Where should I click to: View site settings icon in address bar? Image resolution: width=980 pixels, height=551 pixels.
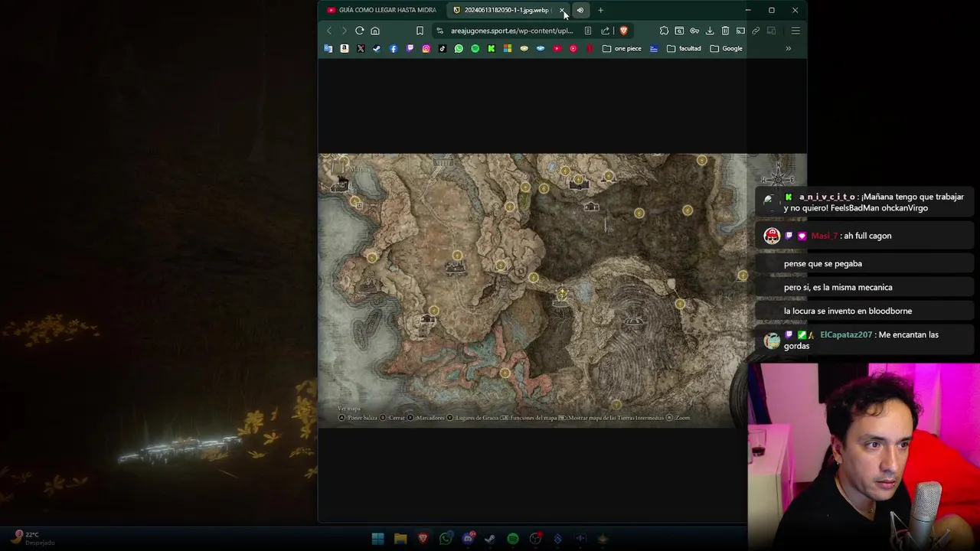(439, 31)
